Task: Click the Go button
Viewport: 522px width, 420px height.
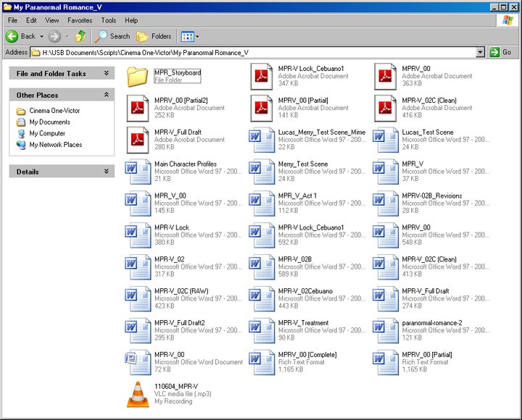Action: coord(500,52)
